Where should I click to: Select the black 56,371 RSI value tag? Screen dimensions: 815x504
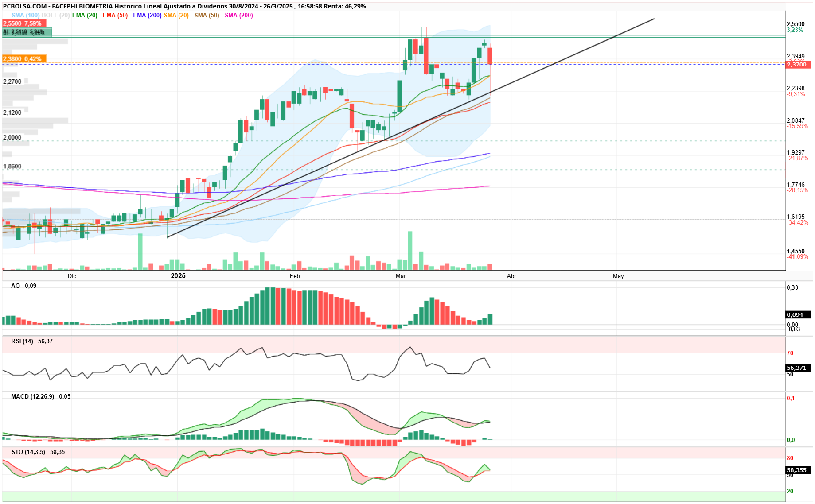[798, 368]
